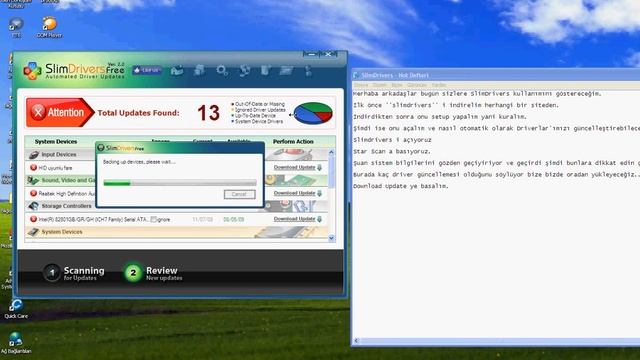Click the System Devices category icon
Viewport: 640px width, 360px height.
click(x=33, y=232)
